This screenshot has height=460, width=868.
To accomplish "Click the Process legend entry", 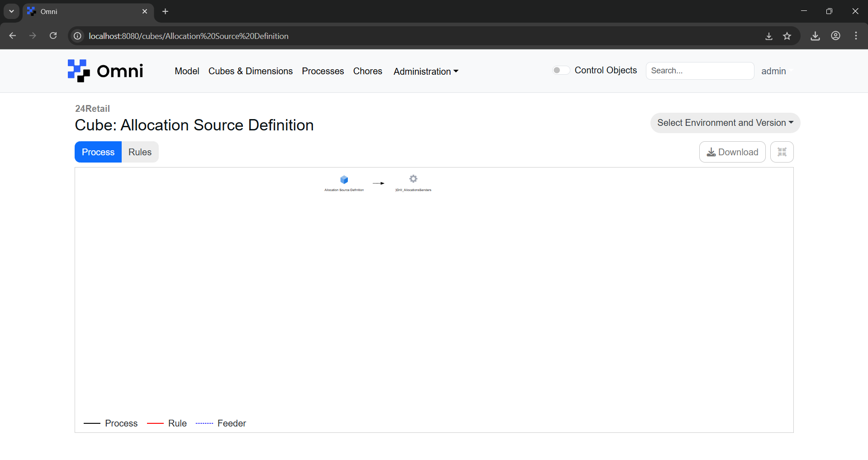I will (111, 423).
